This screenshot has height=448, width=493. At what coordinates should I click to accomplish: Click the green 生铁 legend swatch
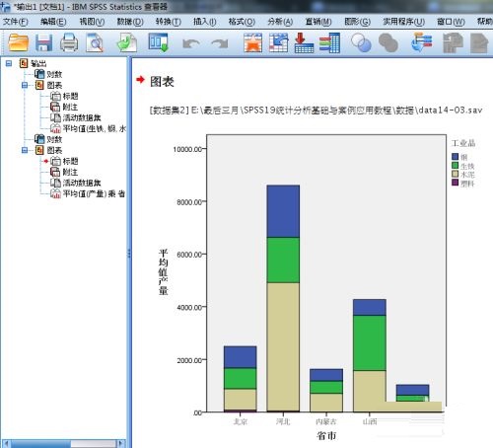click(455, 166)
